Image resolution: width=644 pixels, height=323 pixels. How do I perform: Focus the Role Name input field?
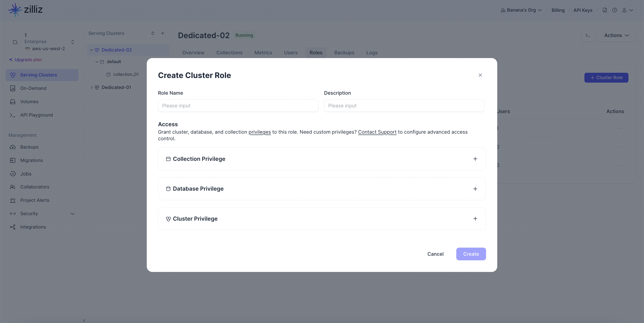238,105
